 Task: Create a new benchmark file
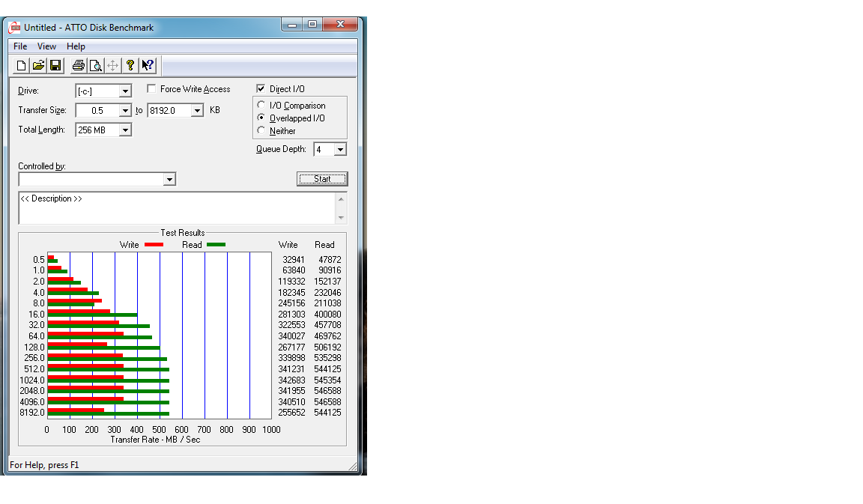point(21,66)
